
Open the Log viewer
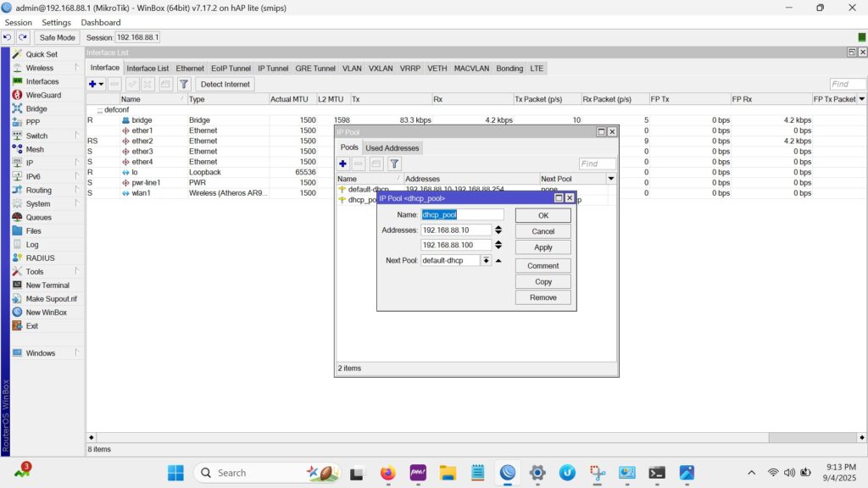32,245
